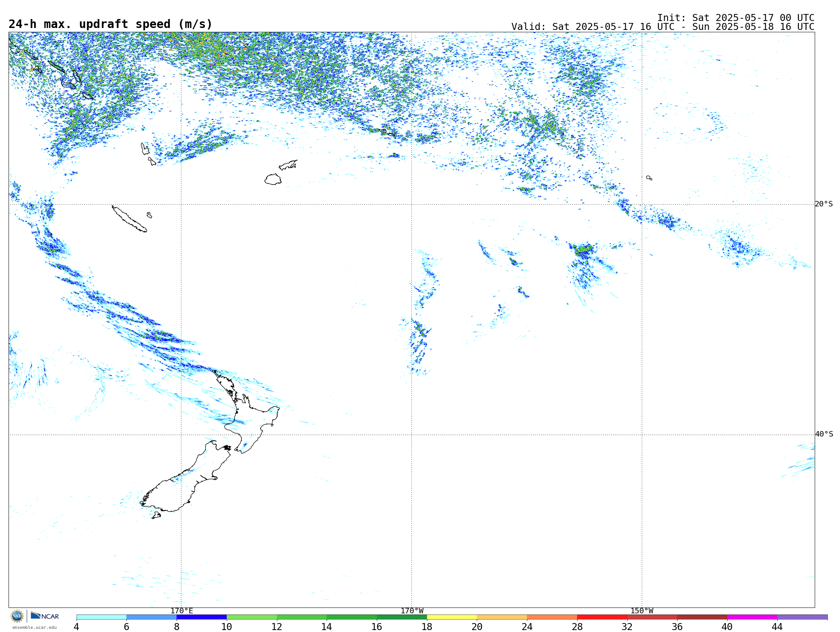Image resolution: width=840 pixels, height=632 pixels.
Task: Click the colorbar tick label 44
Action: (777, 627)
